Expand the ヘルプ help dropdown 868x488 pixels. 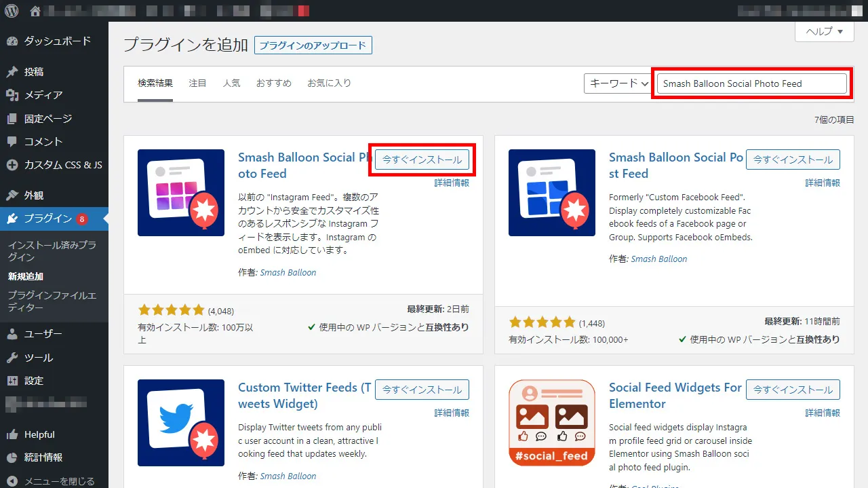[824, 32]
